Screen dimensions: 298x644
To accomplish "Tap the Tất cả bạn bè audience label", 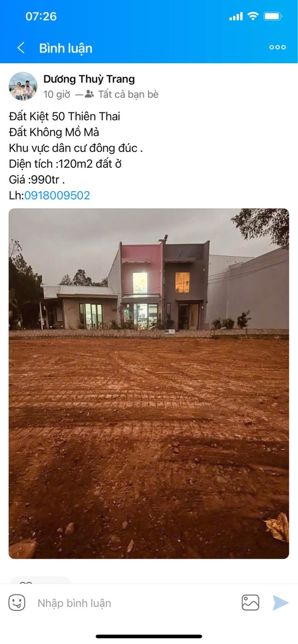I will pyautogui.click(x=128, y=94).
